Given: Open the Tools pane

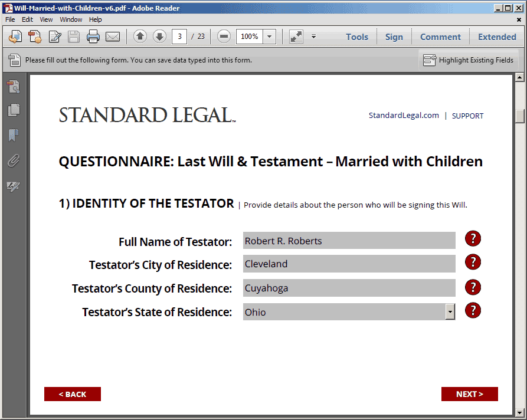Looking at the screenshot, I should [357, 37].
